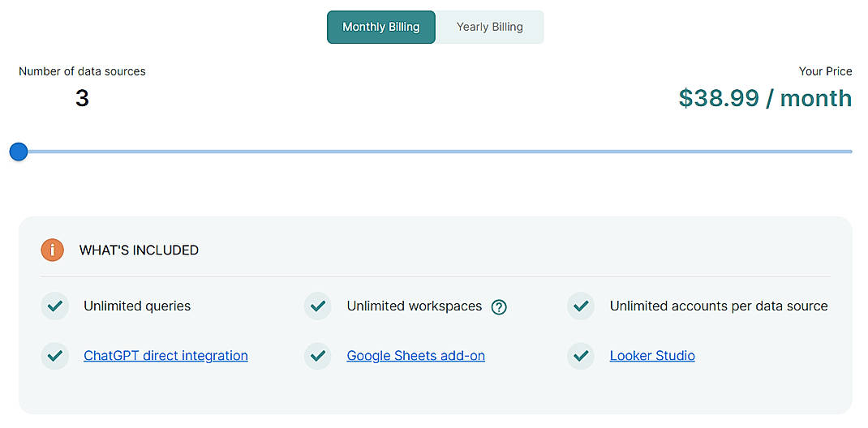
Task: Select the Monthly Billing tab
Action: tap(380, 27)
